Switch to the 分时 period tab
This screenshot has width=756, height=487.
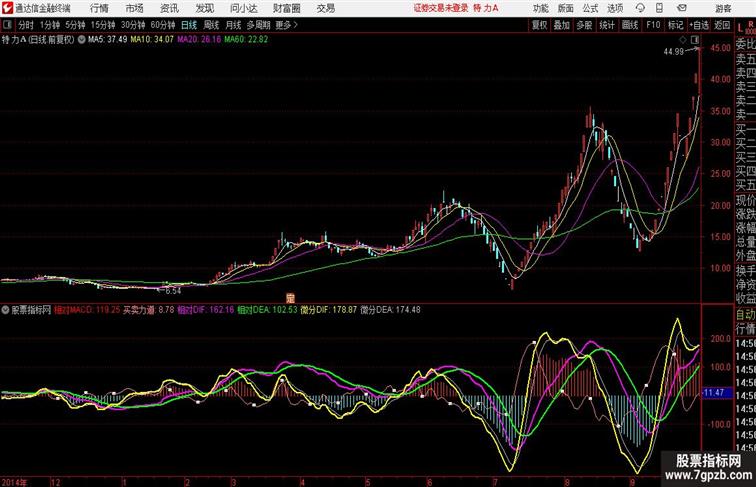click(26, 25)
